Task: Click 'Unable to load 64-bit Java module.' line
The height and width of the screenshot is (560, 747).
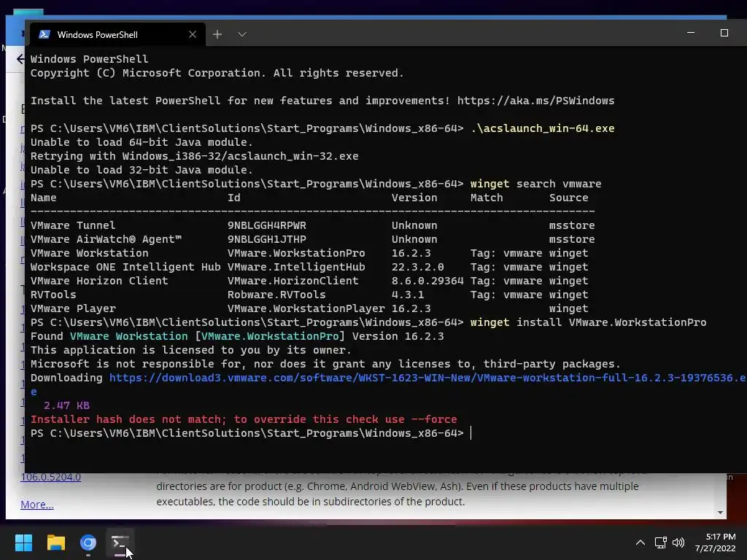Action: click(142, 142)
